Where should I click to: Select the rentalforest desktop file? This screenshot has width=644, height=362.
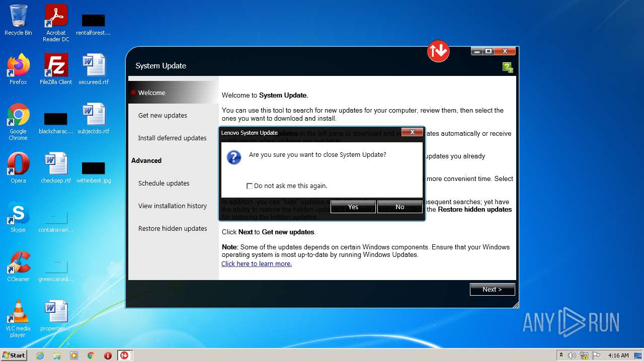coord(94,24)
